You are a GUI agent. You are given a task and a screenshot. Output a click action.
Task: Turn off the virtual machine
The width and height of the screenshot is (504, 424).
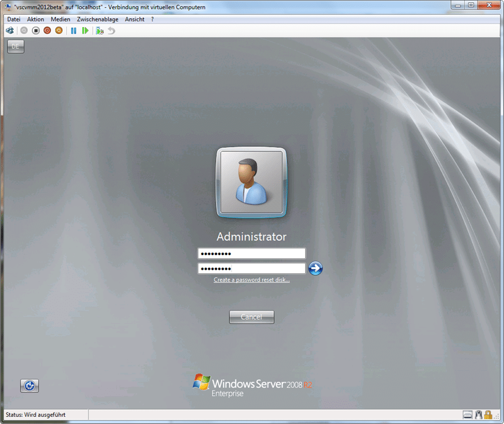pos(36,30)
